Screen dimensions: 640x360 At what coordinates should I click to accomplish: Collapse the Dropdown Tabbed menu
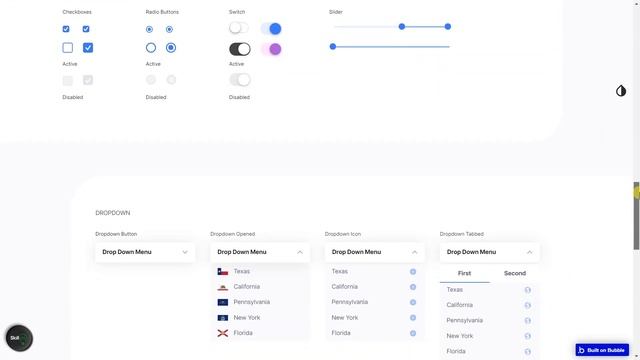coord(489,252)
